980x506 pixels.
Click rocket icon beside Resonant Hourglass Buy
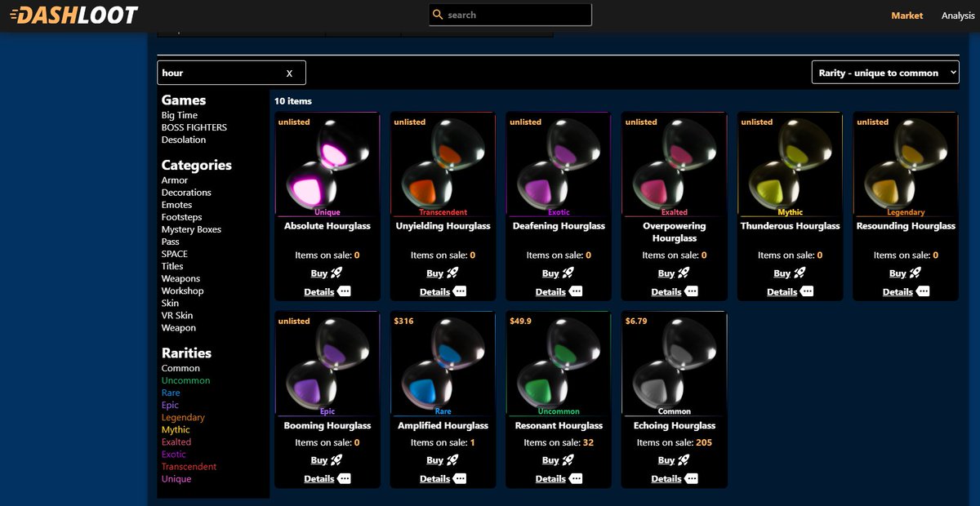tap(569, 459)
